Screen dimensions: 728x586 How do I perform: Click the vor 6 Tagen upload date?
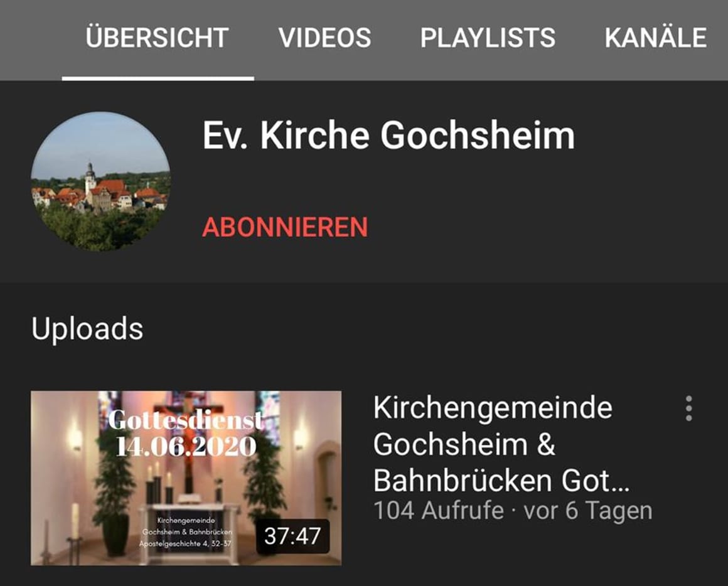[588, 510]
